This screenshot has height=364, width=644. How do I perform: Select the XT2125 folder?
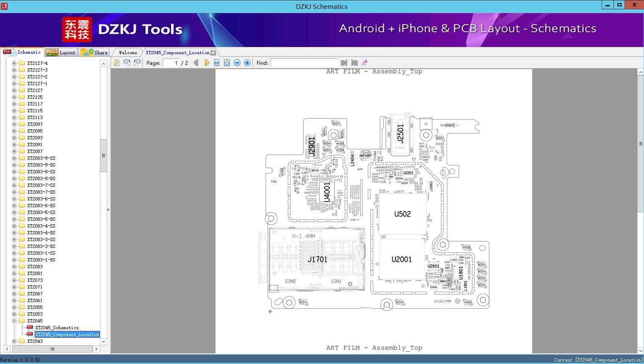(35, 97)
